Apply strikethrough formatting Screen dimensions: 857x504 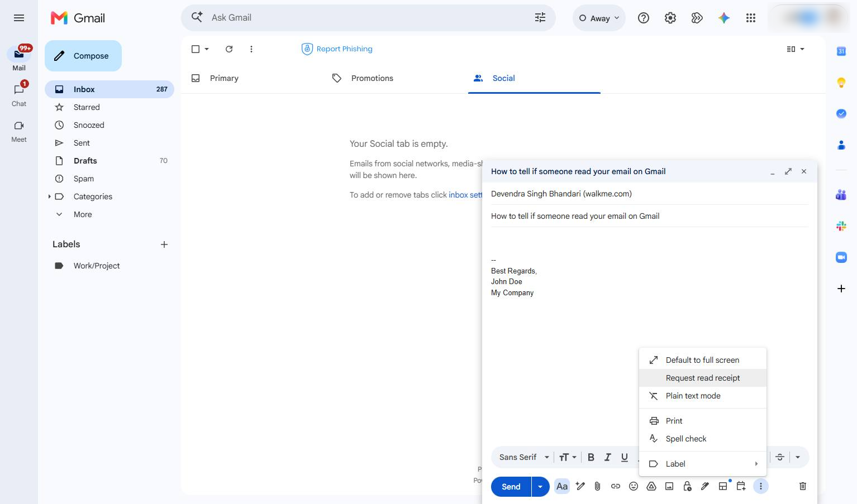pyautogui.click(x=780, y=457)
